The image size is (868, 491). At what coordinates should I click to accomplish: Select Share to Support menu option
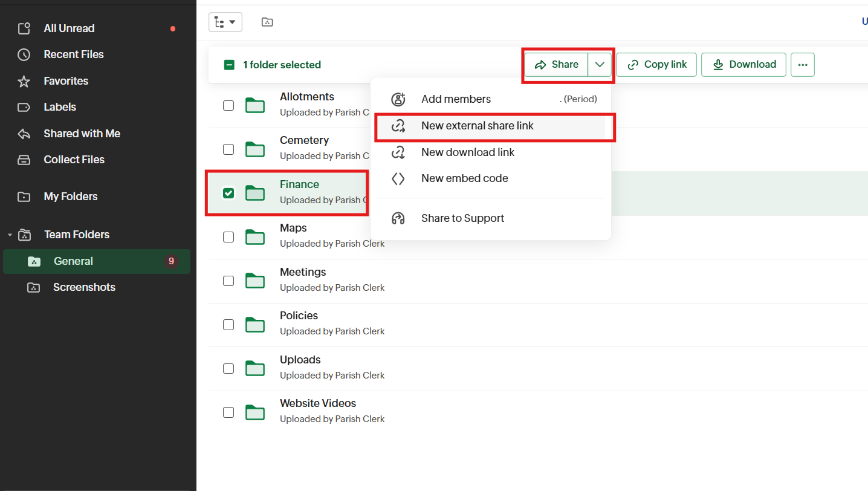click(x=462, y=218)
